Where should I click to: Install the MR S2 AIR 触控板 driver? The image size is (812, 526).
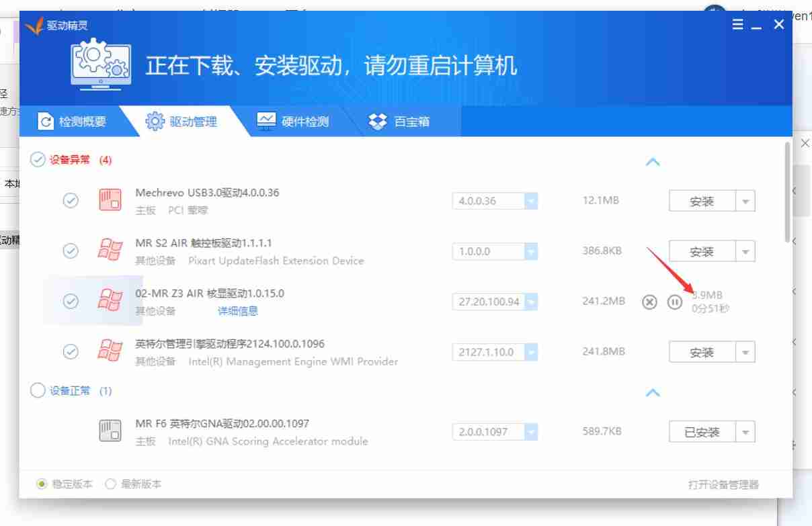702,252
